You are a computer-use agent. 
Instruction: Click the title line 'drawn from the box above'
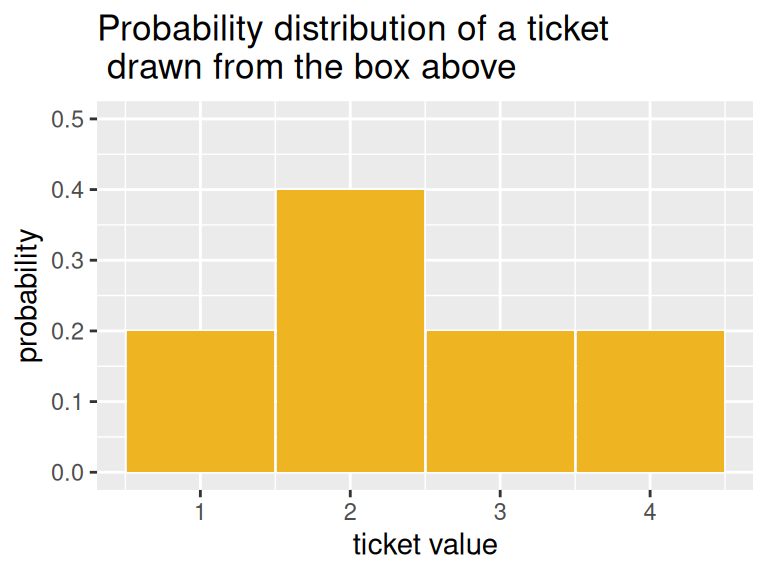tap(310, 68)
